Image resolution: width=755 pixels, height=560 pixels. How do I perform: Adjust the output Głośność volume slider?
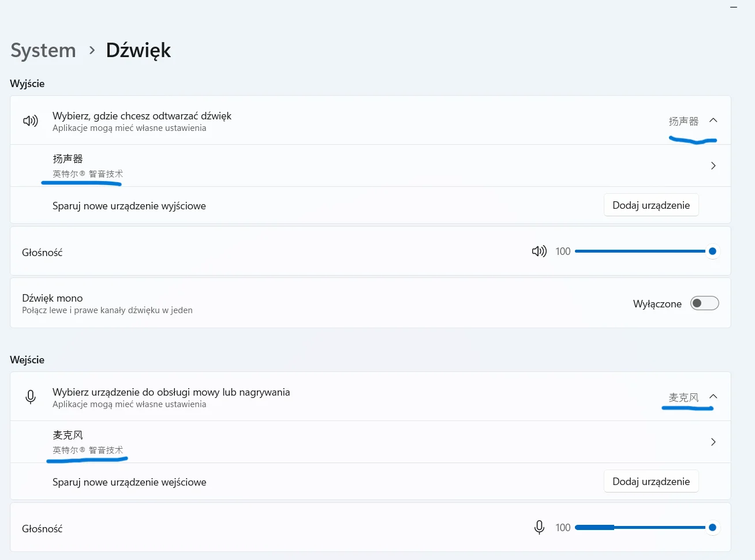tap(646, 251)
